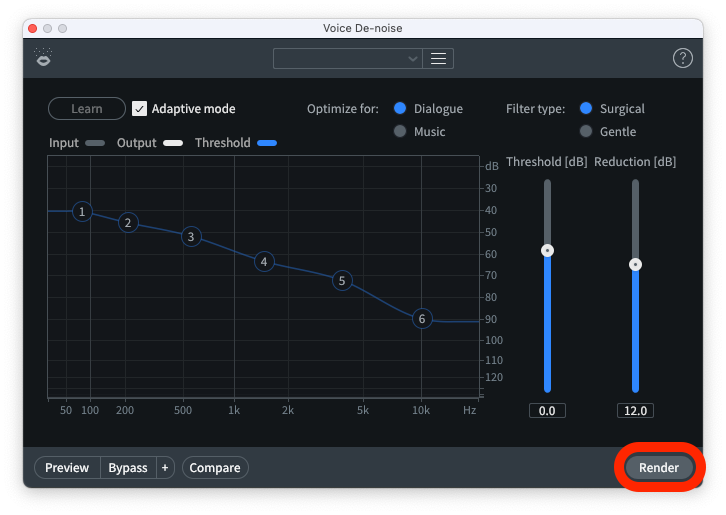Toggle the Bypass button
726x515 pixels.
(x=128, y=468)
